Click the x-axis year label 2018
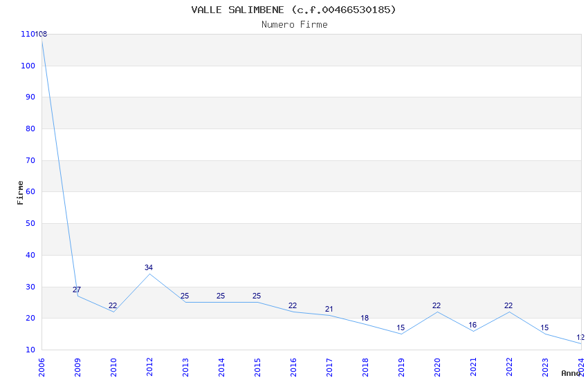Image resolution: width=588 pixels, height=380 pixels. 366,368
